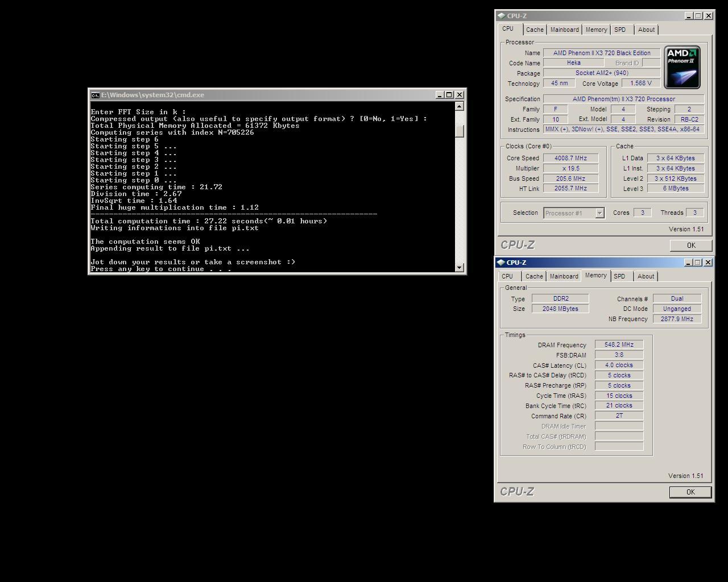The width and height of the screenshot is (728, 582).
Task: Open About tab in top CPU-Z window
Action: pos(646,30)
